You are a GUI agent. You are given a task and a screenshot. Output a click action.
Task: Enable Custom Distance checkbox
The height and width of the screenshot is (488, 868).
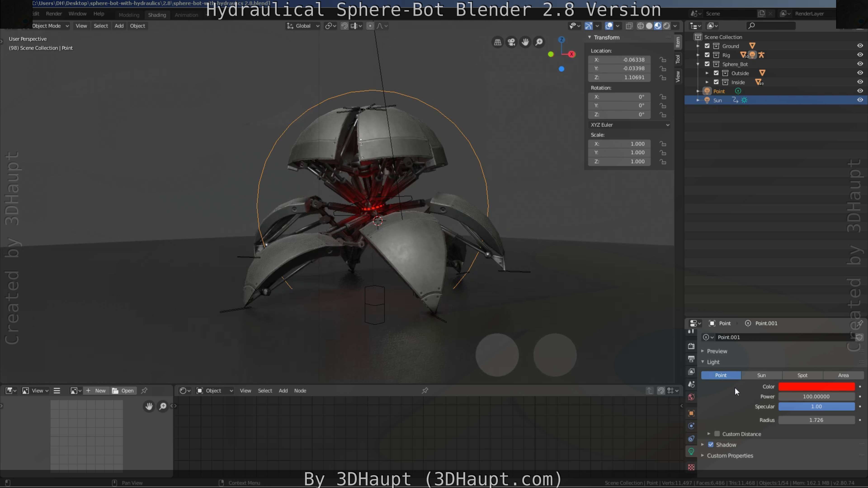(717, 434)
